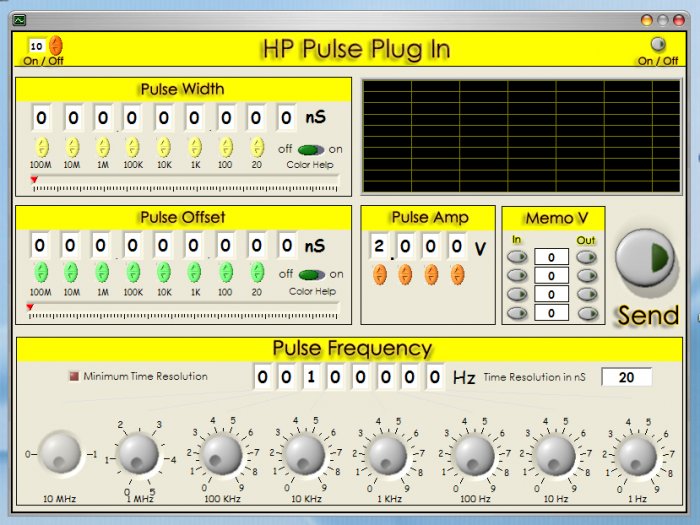The height and width of the screenshot is (525, 700).
Task: Click third orange Pulse Amp stepper
Action: (431, 275)
